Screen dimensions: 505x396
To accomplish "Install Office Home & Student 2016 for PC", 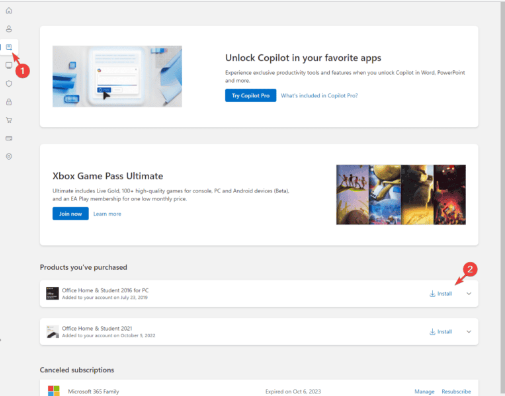I will coord(441,294).
